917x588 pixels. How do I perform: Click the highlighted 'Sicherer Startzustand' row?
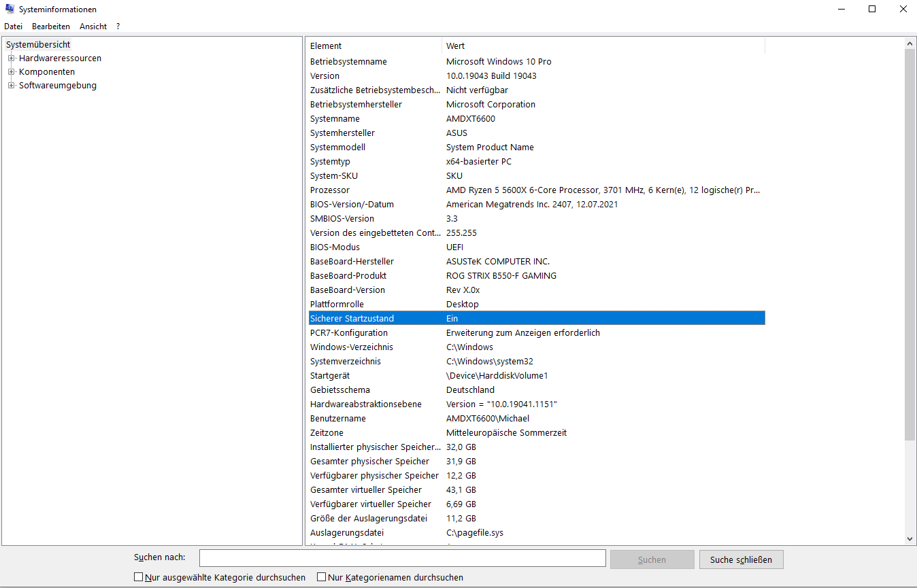pos(537,318)
